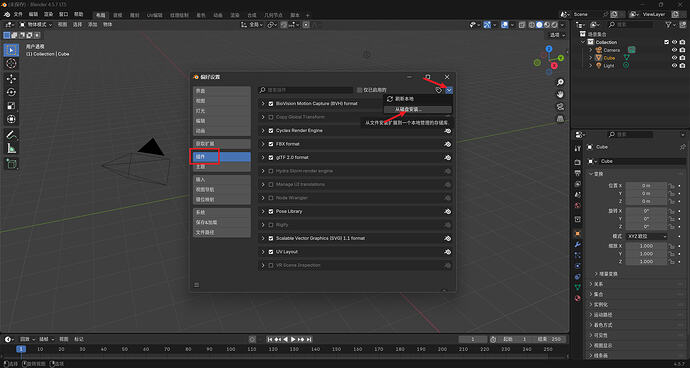Disable the Cycles Render Engine add-on checkbox

tap(271, 131)
